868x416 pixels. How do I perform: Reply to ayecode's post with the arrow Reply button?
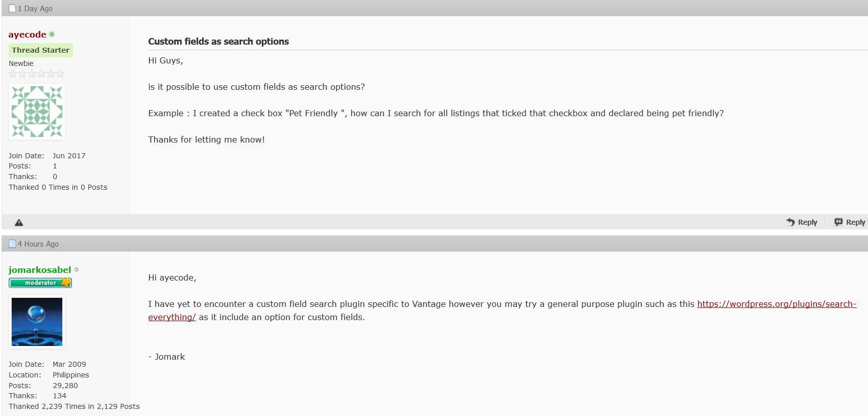pyautogui.click(x=802, y=222)
